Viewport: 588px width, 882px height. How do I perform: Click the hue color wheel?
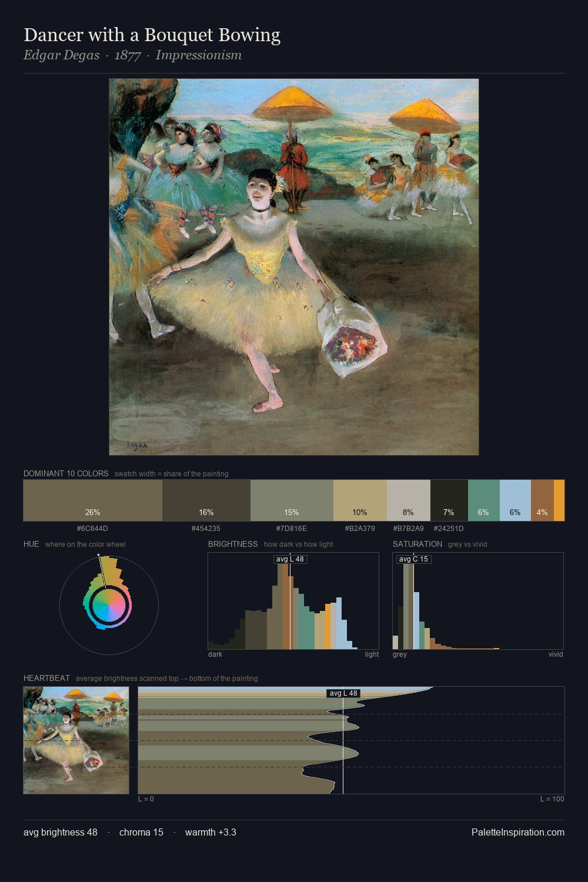[x=109, y=604]
